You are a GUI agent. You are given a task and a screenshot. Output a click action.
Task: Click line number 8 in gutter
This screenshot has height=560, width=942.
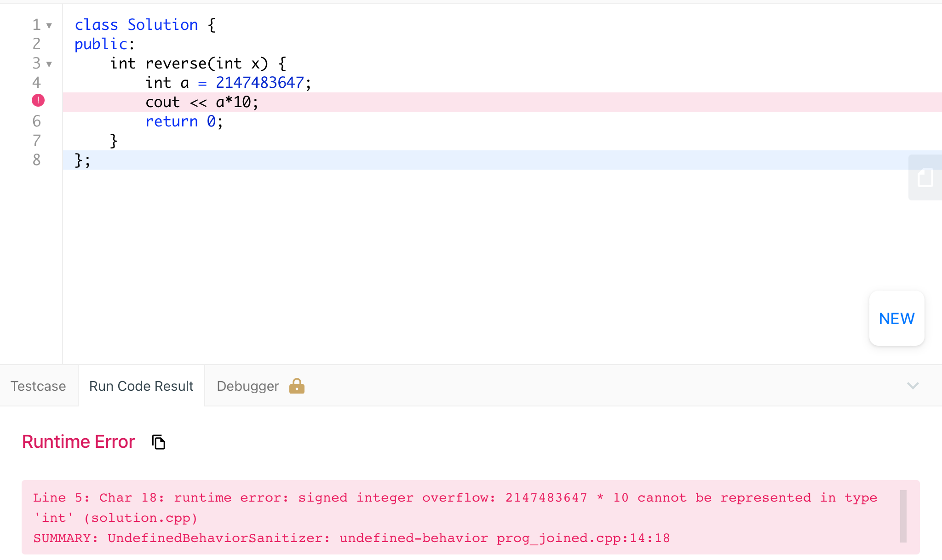(x=37, y=160)
